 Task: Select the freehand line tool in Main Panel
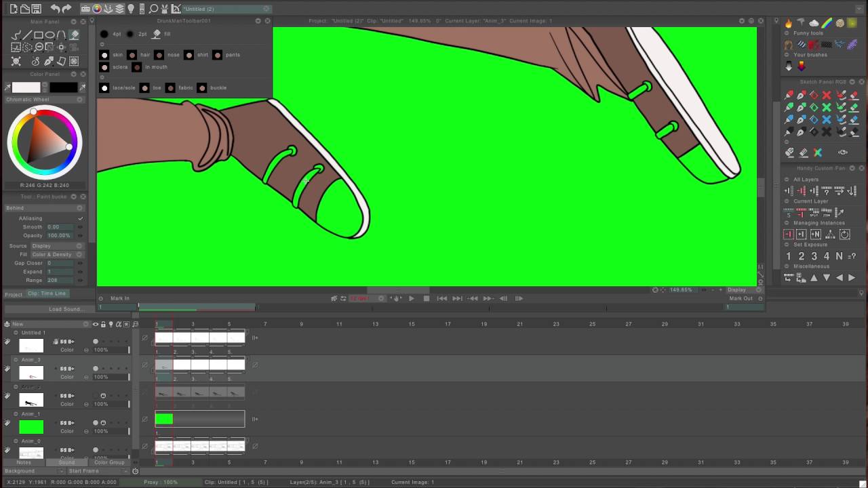[16, 35]
